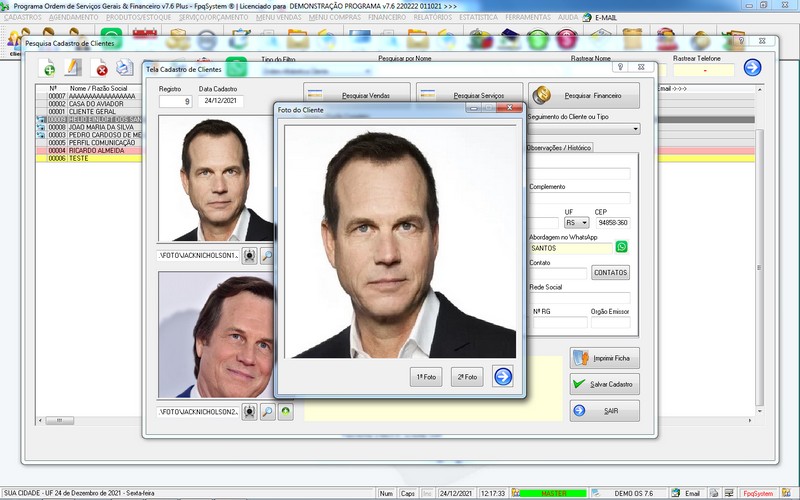
Task: Click the Abordagem no WhatsApp field with SANTOS
Action: [x=570, y=248]
